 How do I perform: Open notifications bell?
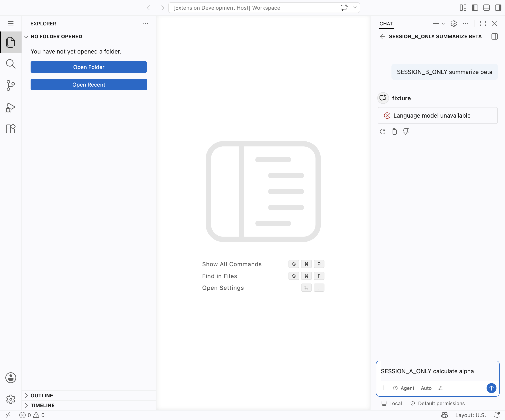[x=497, y=415]
